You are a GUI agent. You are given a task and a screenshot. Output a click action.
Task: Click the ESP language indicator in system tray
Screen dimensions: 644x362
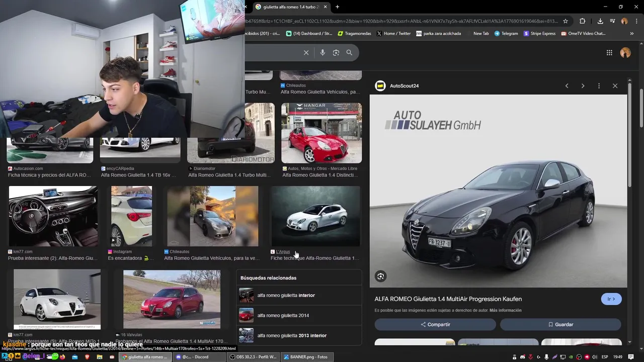tap(605, 357)
